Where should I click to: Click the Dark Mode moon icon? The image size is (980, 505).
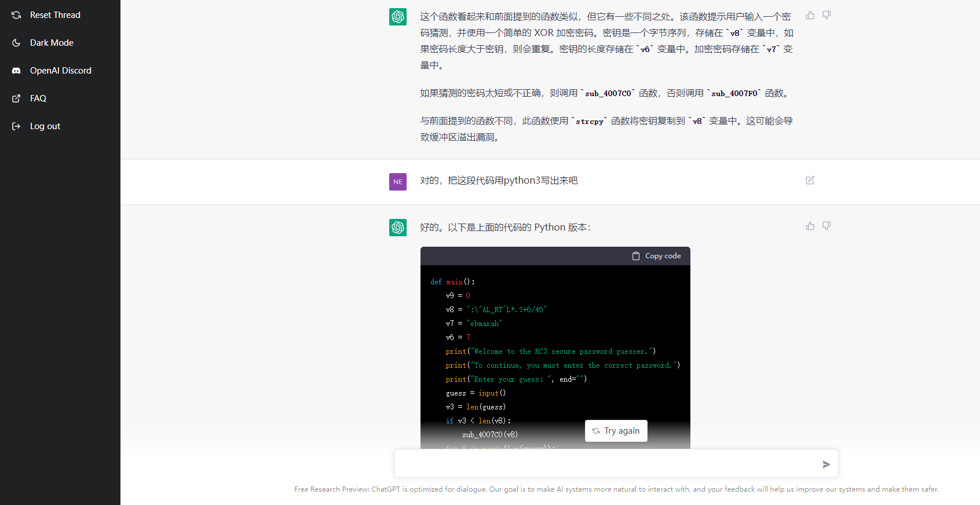[16, 43]
